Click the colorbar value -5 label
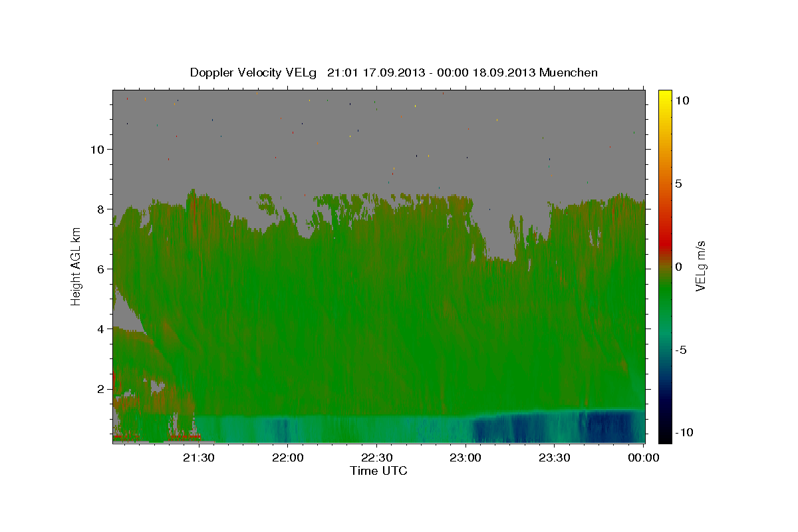 [681, 349]
